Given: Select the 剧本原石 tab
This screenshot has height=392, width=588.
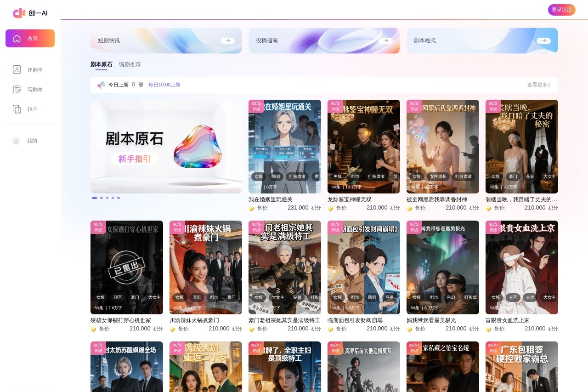Looking at the screenshot, I should (101, 64).
